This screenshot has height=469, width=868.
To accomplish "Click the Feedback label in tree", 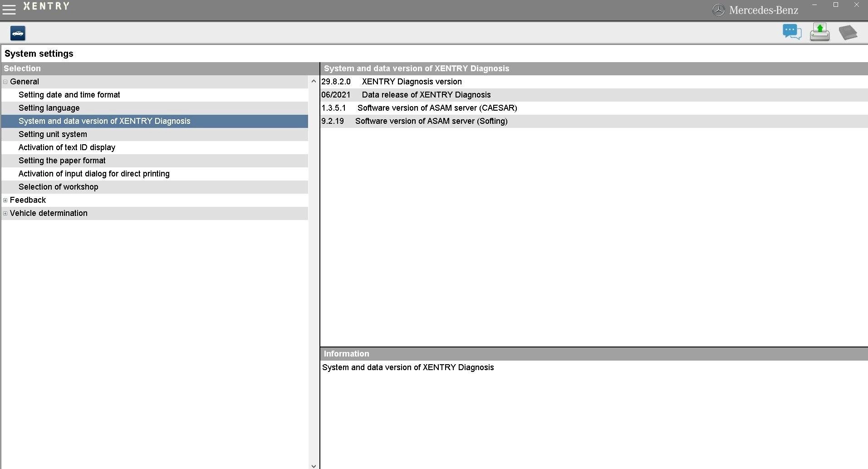I will pyautogui.click(x=28, y=200).
